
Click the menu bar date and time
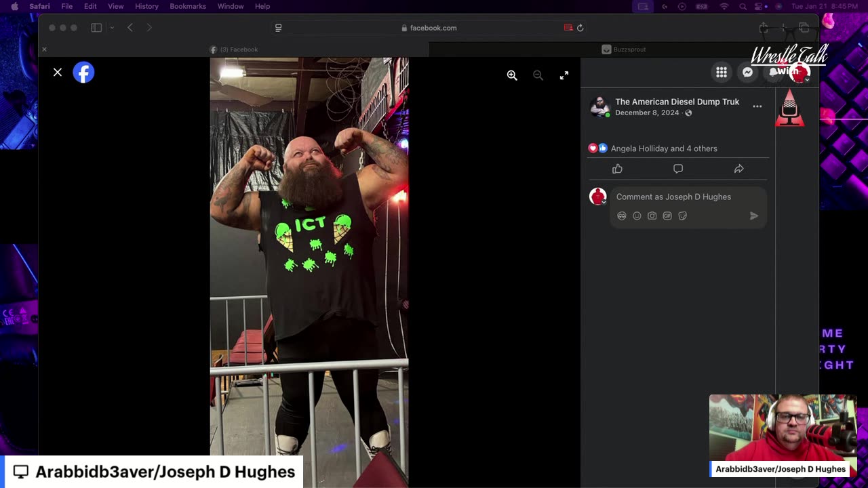pyautogui.click(x=825, y=6)
